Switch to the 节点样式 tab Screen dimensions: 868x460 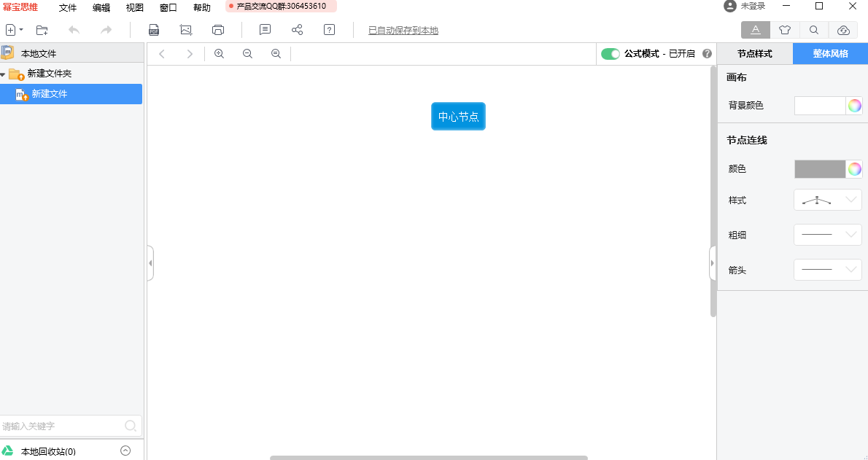(x=754, y=54)
